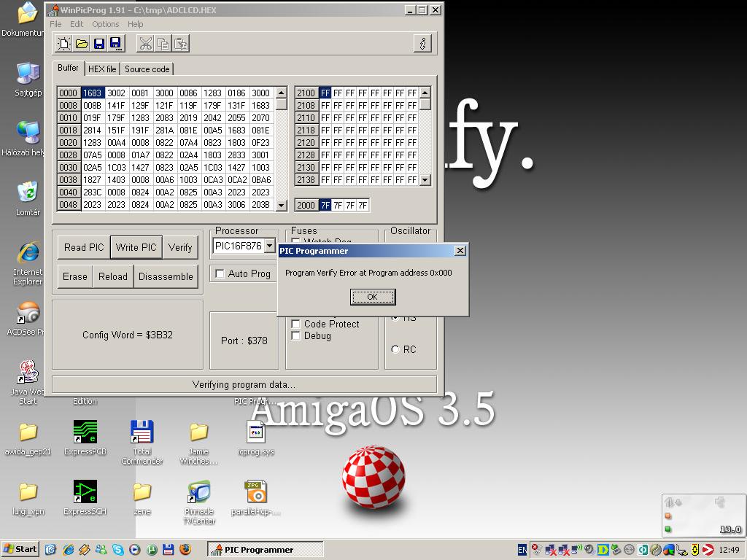The height and width of the screenshot is (560, 747).
Task: Click the Read PIC button
Action: click(84, 247)
